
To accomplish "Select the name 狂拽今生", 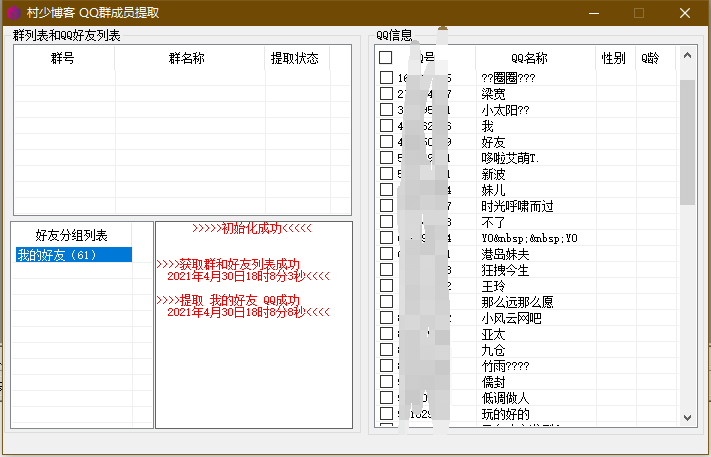I will click(505, 270).
